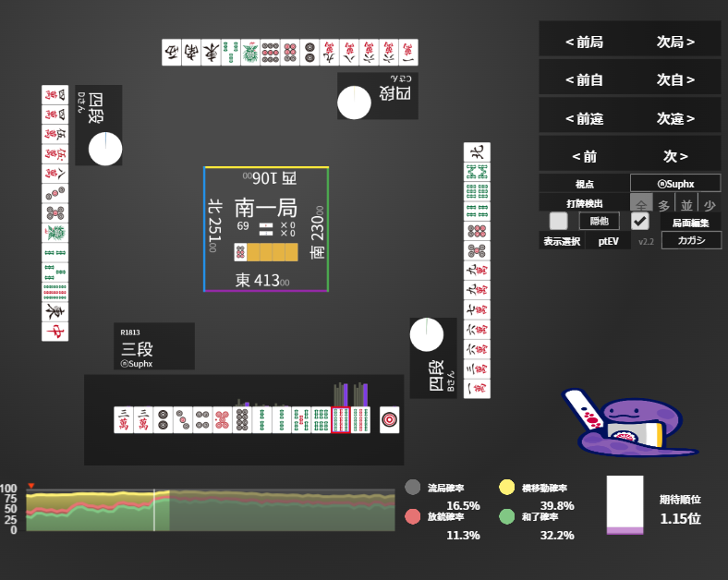Viewport: 728px width, 580px height.
Task: Untick the checked box beside 局面編集
Action: point(640,221)
